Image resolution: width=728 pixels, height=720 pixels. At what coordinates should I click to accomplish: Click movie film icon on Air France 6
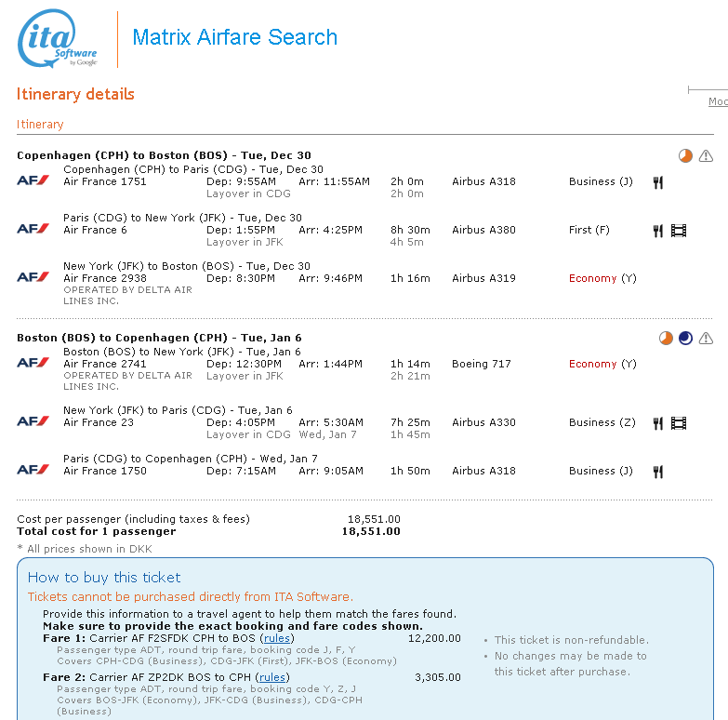[x=679, y=231]
